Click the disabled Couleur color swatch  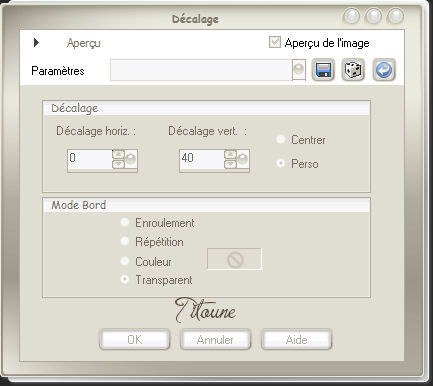click(235, 259)
